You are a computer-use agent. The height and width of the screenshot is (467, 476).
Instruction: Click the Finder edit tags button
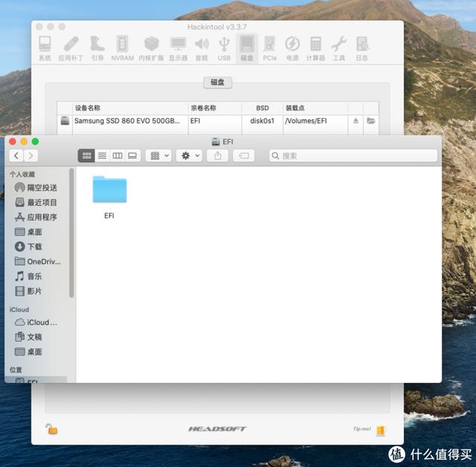click(243, 155)
